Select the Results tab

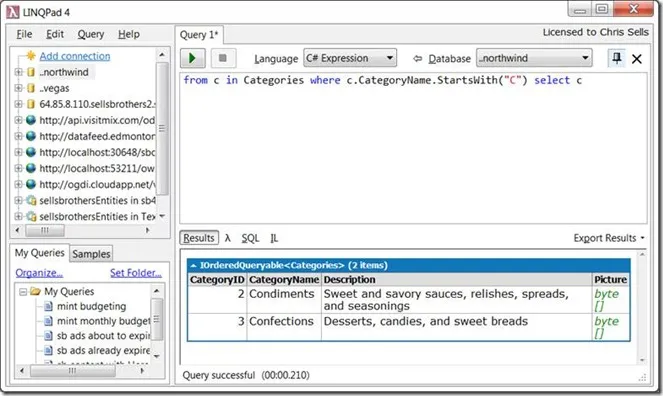199,238
